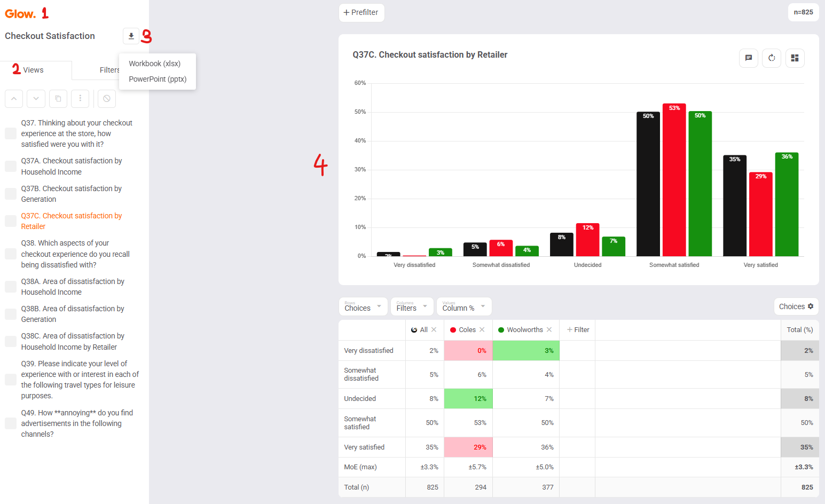Open the three-dot more options icon

click(80, 98)
